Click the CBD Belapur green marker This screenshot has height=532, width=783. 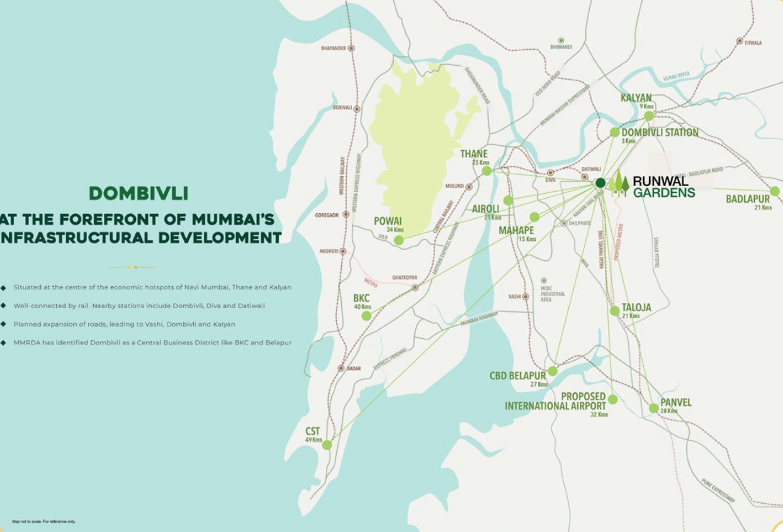click(552, 371)
